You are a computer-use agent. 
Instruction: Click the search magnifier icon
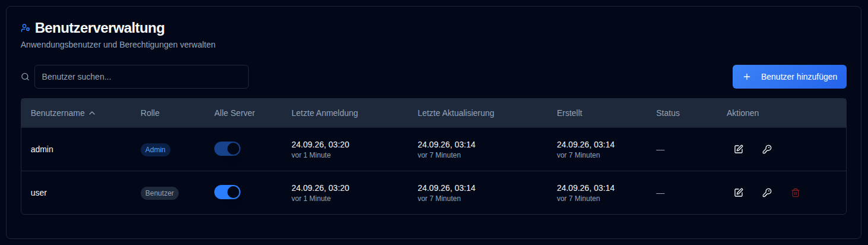(x=25, y=77)
